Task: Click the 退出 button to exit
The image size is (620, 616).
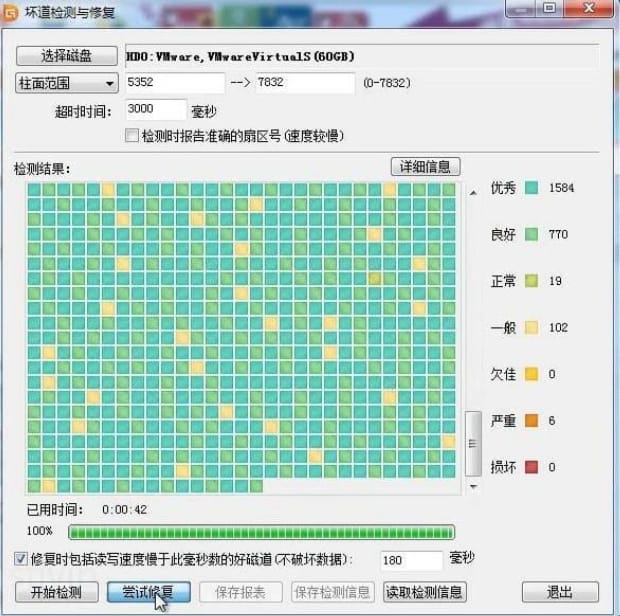Action: click(x=560, y=592)
